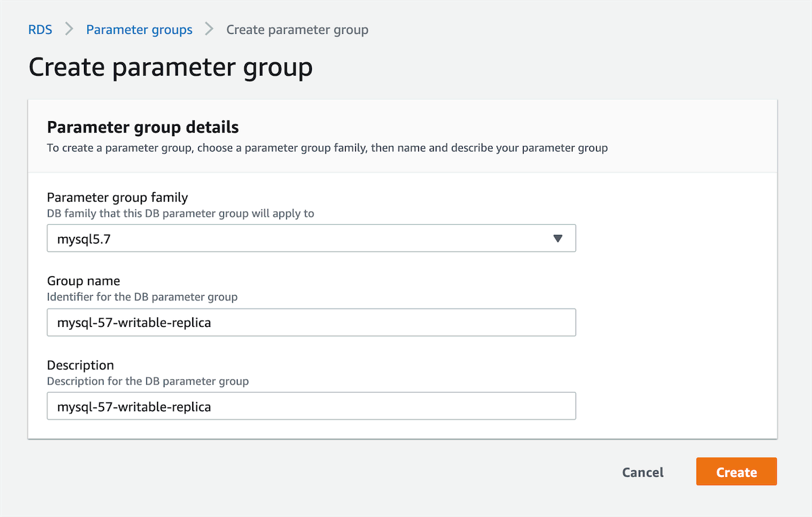
Task: Click the breadcrumb chevron after RDS
Action: [x=69, y=30]
